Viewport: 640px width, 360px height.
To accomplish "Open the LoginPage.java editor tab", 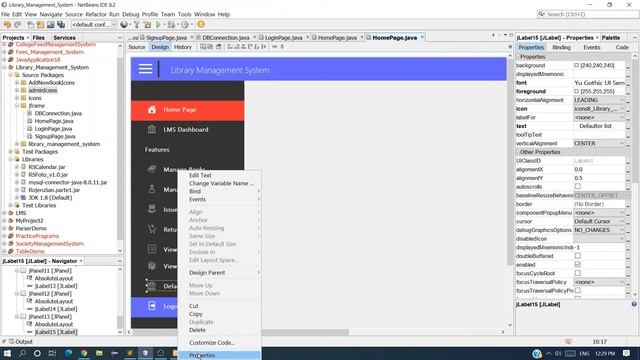I will (283, 38).
